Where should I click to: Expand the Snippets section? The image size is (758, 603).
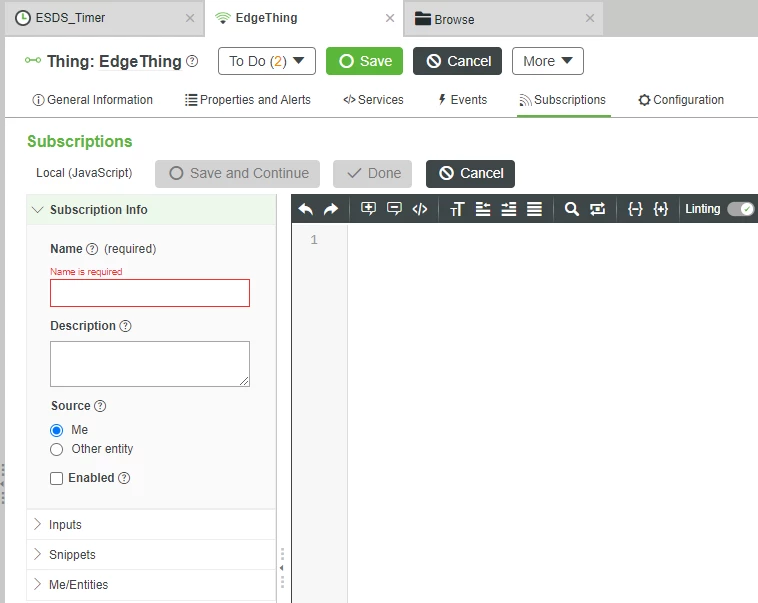[151, 555]
